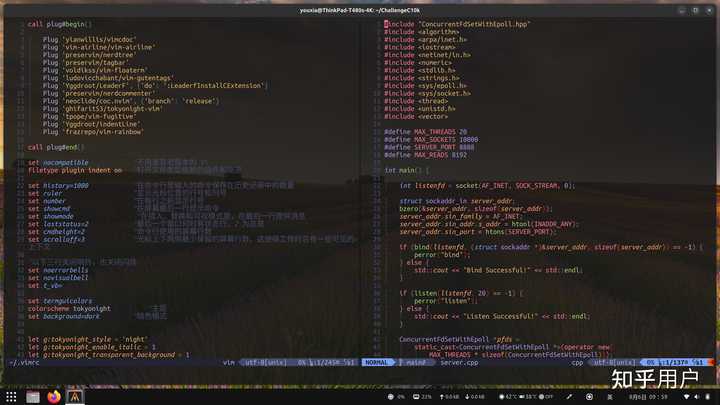The height and width of the screenshot is (405, 720).
Task: Launch Firefox from the dock
Action: 54,397
